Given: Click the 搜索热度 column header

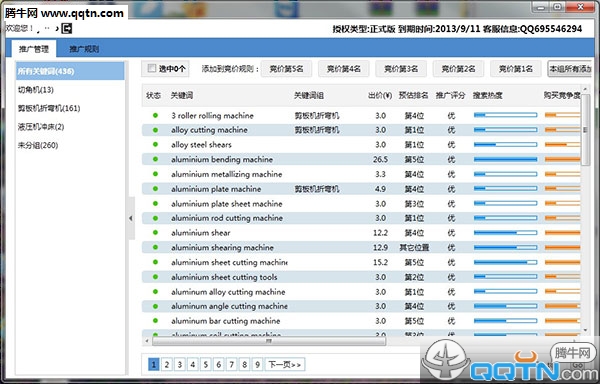Looking at the screenshot, I should coord(488,96).
